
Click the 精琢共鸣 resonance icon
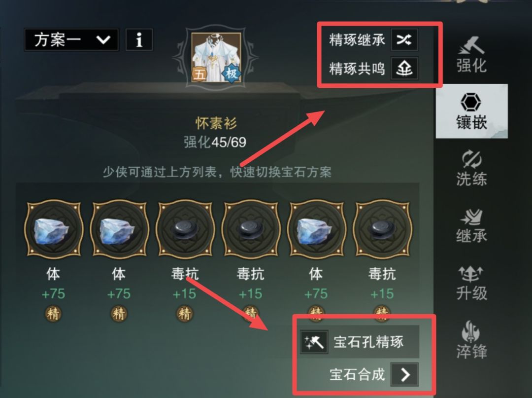click(x=404, y=69)
